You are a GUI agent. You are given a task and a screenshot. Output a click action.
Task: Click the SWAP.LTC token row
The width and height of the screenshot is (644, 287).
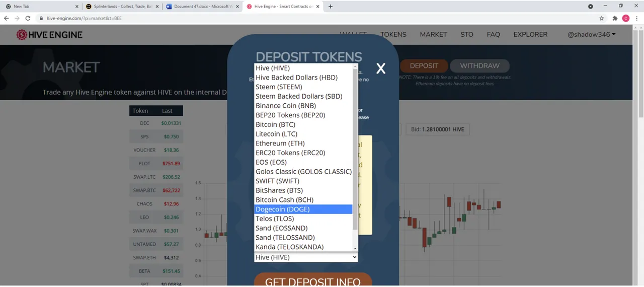pyautogui.click(x=156, y=177)
